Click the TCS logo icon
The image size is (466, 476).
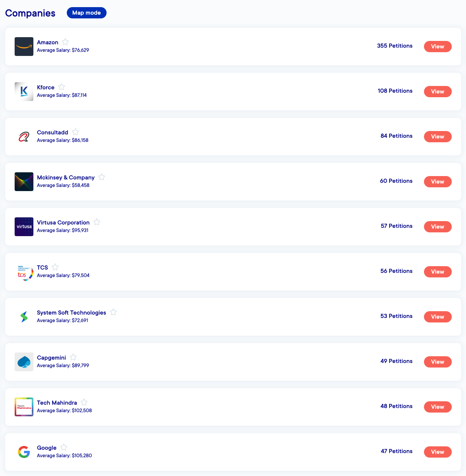(24, 272)
